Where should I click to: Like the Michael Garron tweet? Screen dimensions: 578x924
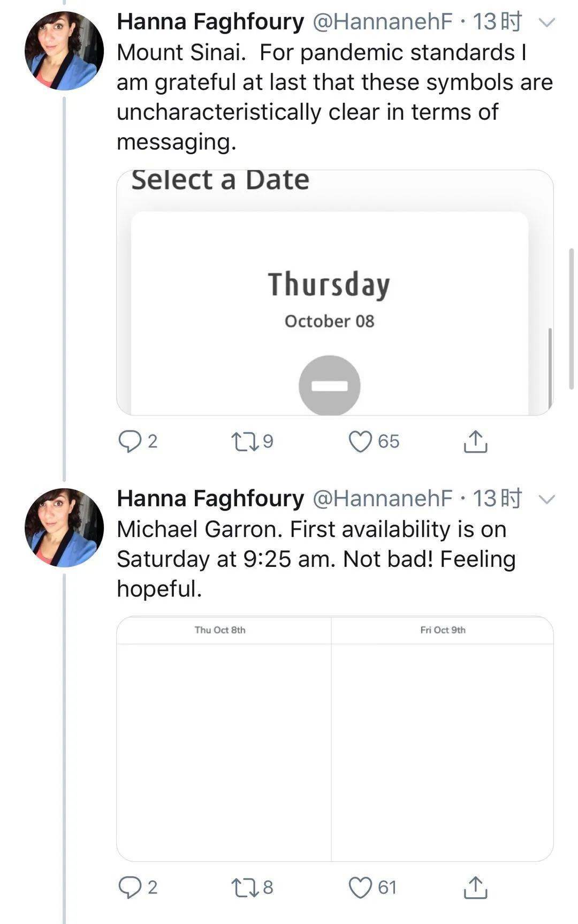click(360, 887)
